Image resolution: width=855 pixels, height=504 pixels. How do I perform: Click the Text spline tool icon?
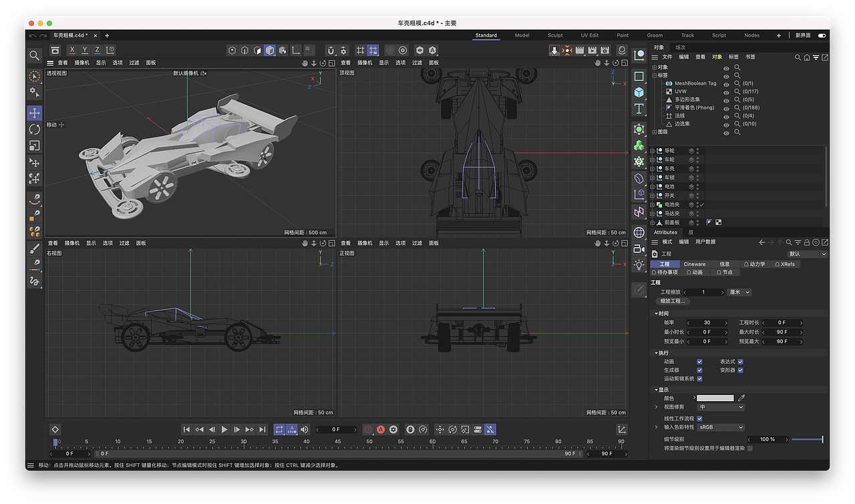click(x=639, y=109)
